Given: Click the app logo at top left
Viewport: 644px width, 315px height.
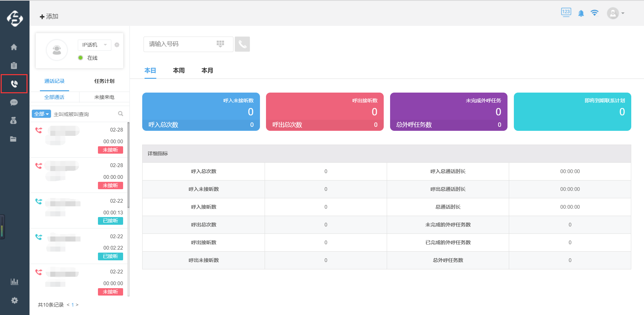Looking at the screenshot, I should point(15,18).
